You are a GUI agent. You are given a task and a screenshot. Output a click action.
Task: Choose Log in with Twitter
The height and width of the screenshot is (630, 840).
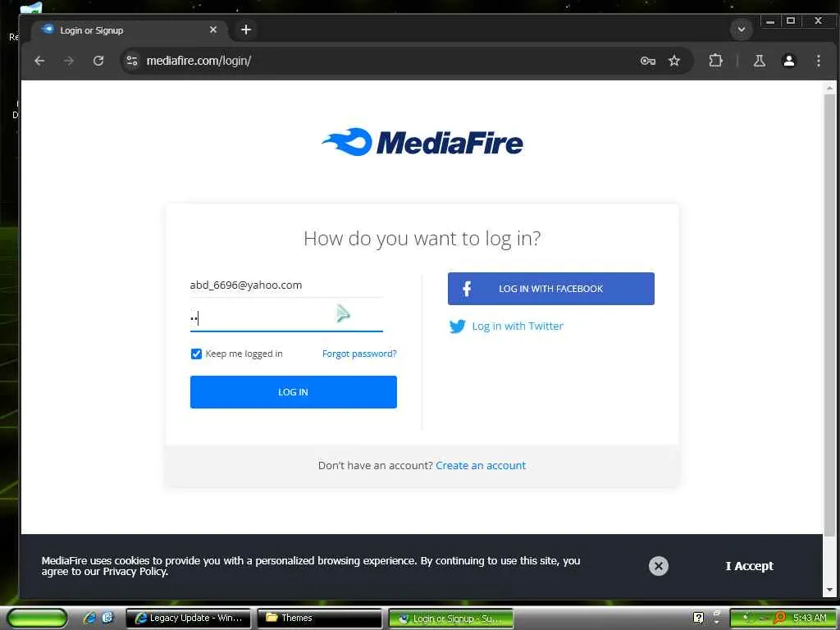click(x=518, y=326)
